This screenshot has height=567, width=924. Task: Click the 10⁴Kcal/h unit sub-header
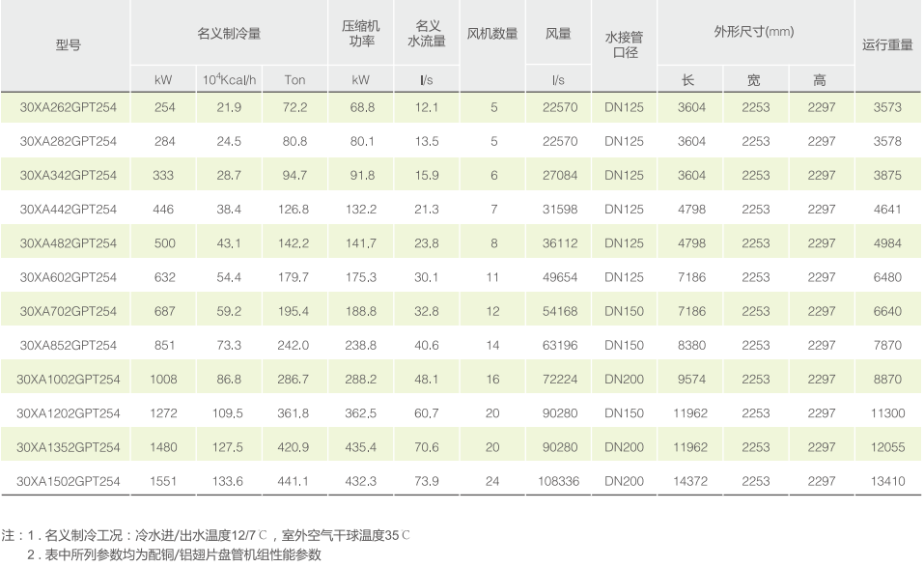[x=229, y=79]
